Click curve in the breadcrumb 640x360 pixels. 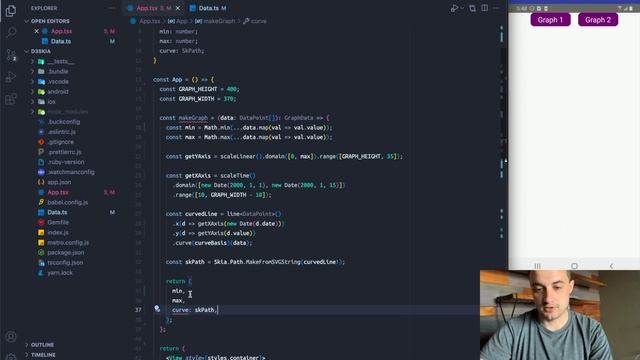[x=258, y=21]
